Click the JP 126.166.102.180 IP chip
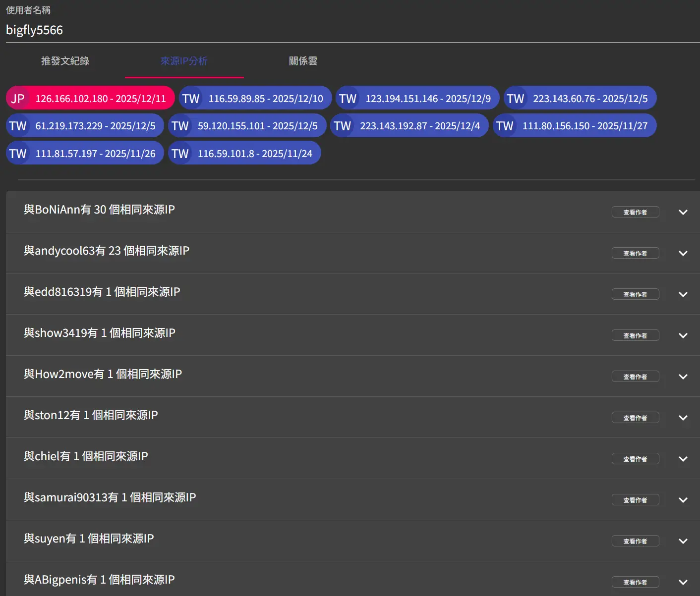 point(90,98)
